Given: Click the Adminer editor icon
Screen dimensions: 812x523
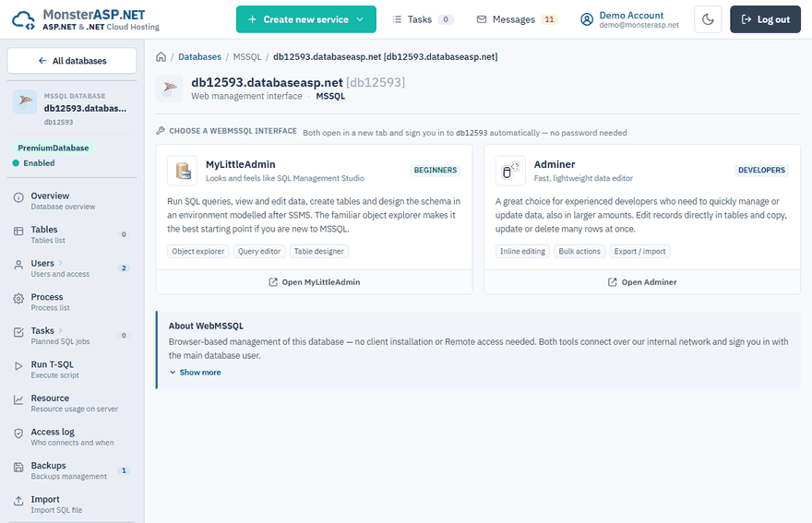Looking at the screenshot, I should 510,171.
